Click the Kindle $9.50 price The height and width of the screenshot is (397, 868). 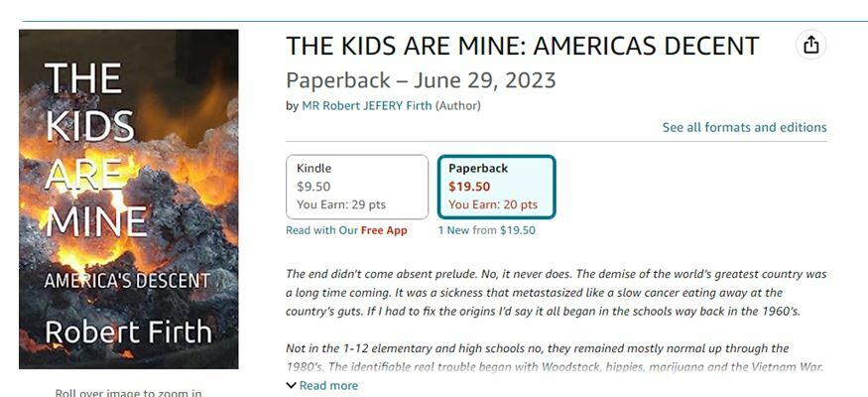click(x=313, y=186)
